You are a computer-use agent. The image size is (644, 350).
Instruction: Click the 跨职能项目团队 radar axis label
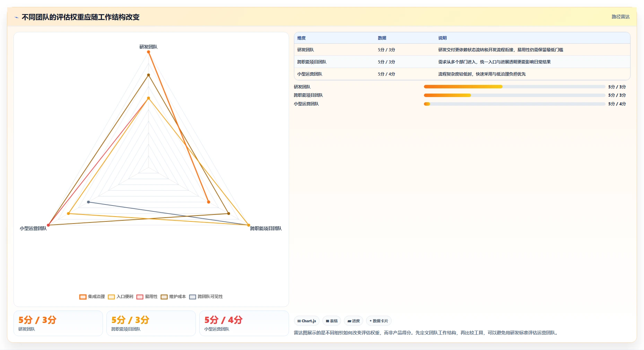tap(266, 228)
